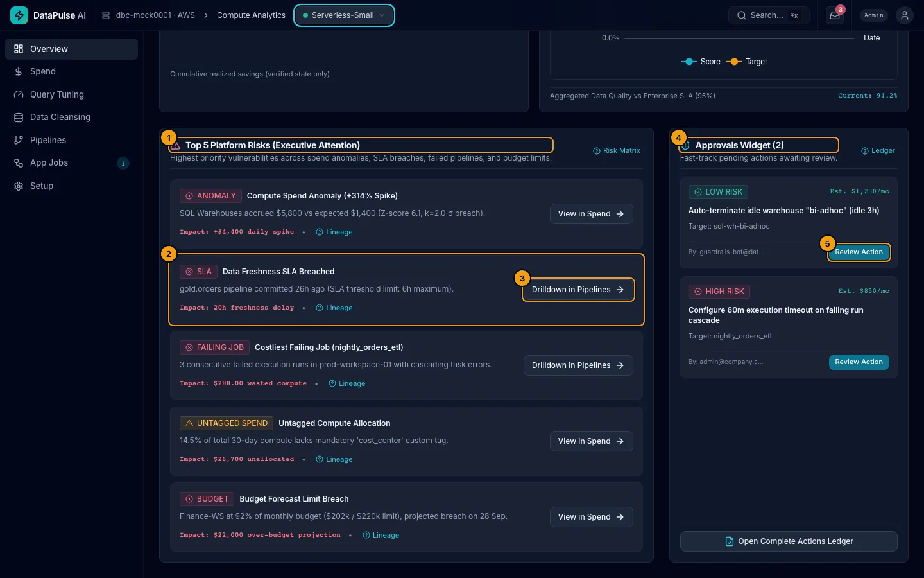
Task: Open Lineage for the Costliest Failing Job
Action: click(x=347, y=384)
